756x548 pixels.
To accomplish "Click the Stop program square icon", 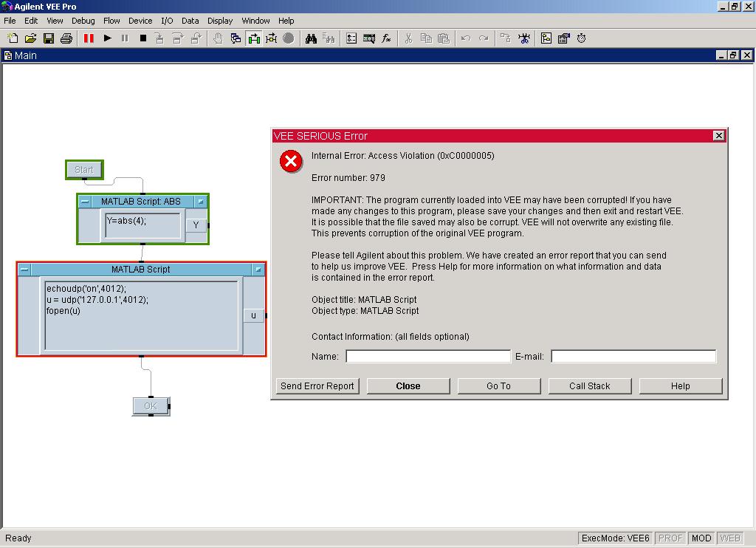I will point(143,38).
